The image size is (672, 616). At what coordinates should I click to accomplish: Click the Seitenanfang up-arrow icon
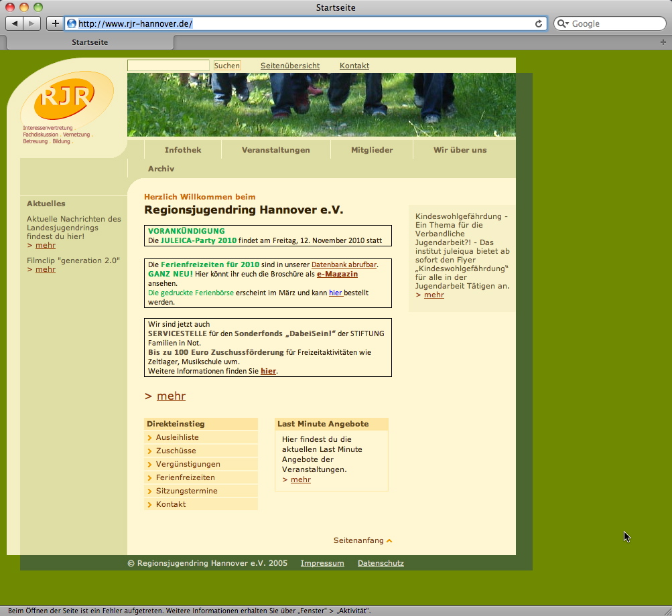(389, 540)
